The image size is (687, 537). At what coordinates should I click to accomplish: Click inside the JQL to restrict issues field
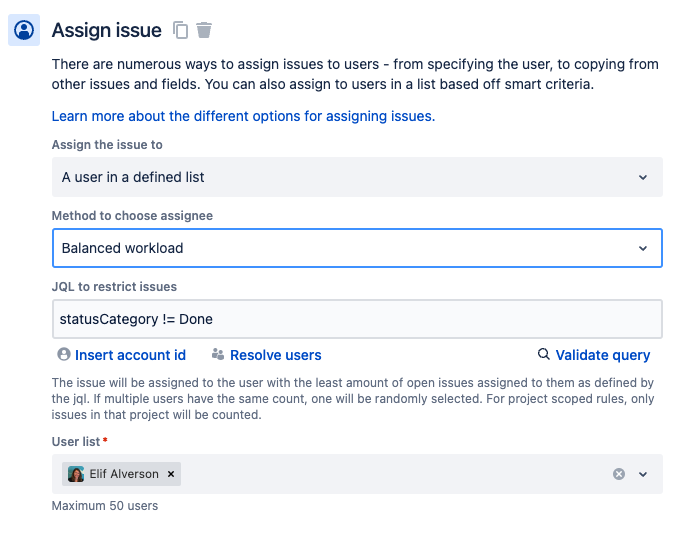357,319
